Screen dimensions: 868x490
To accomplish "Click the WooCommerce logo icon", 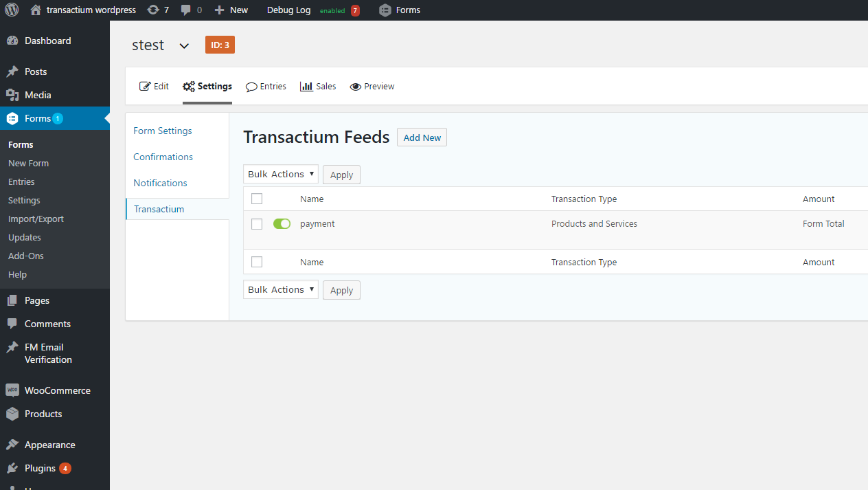I will [x=12, y=390].
